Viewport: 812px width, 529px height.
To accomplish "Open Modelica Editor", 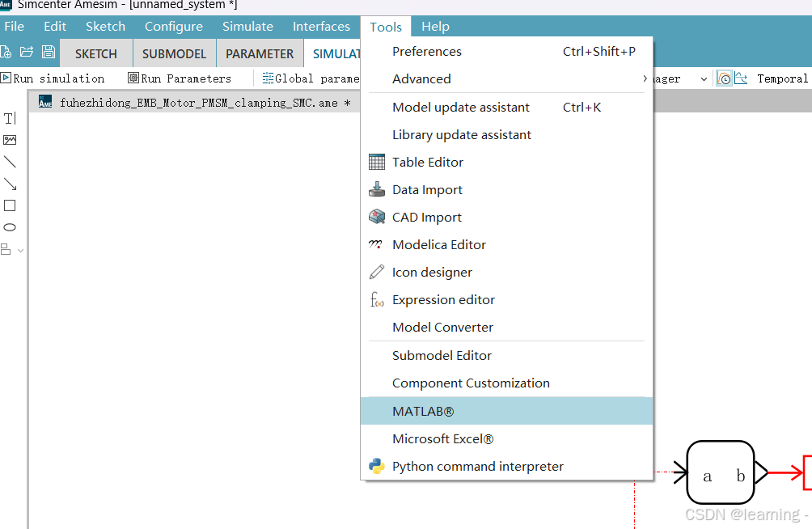I will click(506, 244).
